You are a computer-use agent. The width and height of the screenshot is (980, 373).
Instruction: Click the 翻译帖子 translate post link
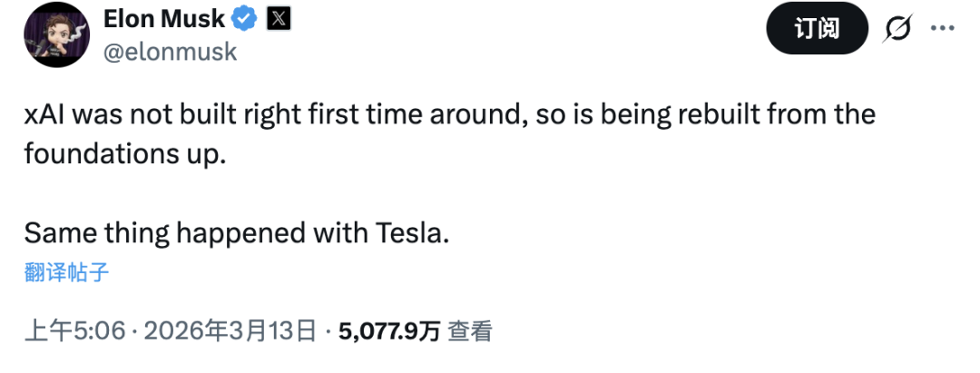click(x=67, y=272)
